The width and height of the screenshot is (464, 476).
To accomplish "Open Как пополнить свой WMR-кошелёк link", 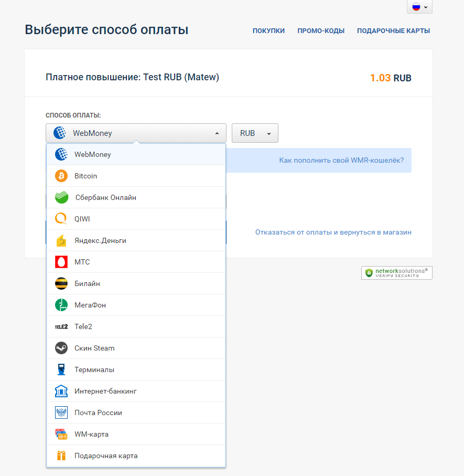I will [341, 160].
